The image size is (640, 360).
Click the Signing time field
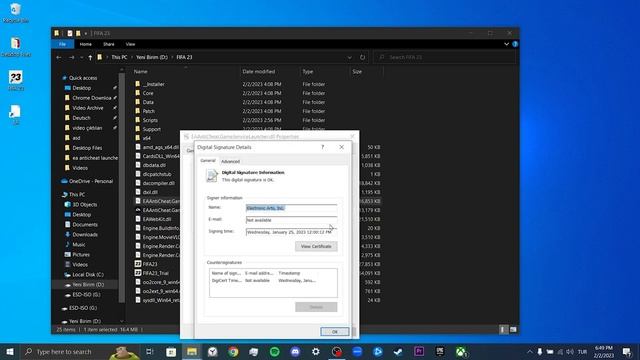click(291, 232)
